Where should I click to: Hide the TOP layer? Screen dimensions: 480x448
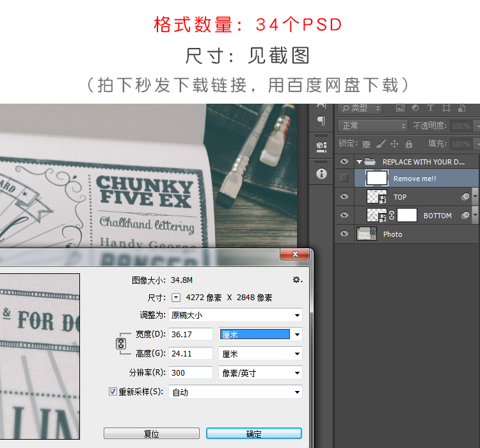tap(344, 197)
